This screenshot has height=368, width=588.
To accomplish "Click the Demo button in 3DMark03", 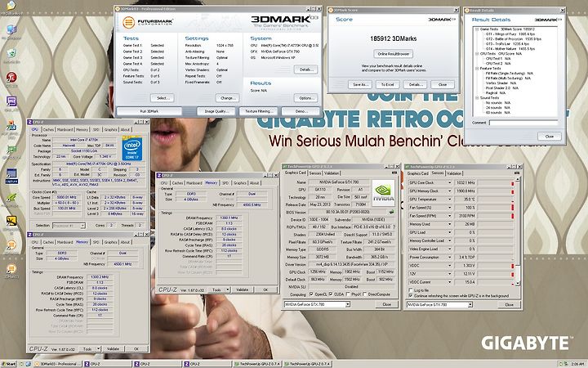I will (301, 111).
